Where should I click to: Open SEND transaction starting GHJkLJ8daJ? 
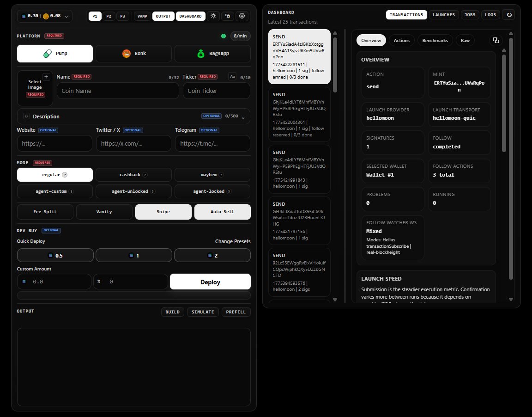tap(299, 221)
